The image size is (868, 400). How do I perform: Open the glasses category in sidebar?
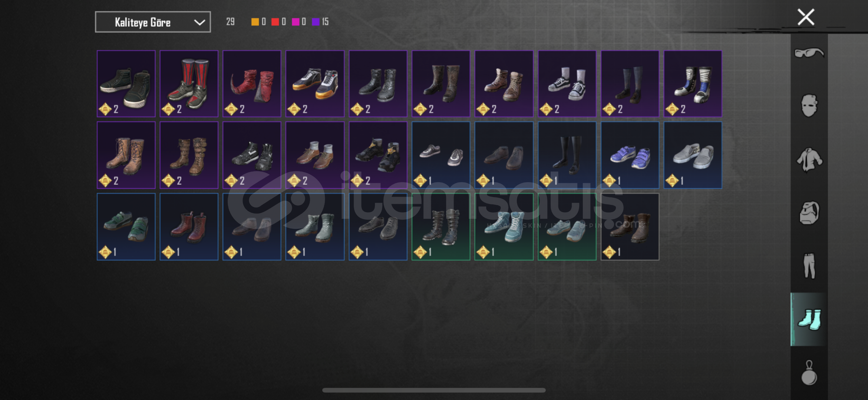(809, 53)
